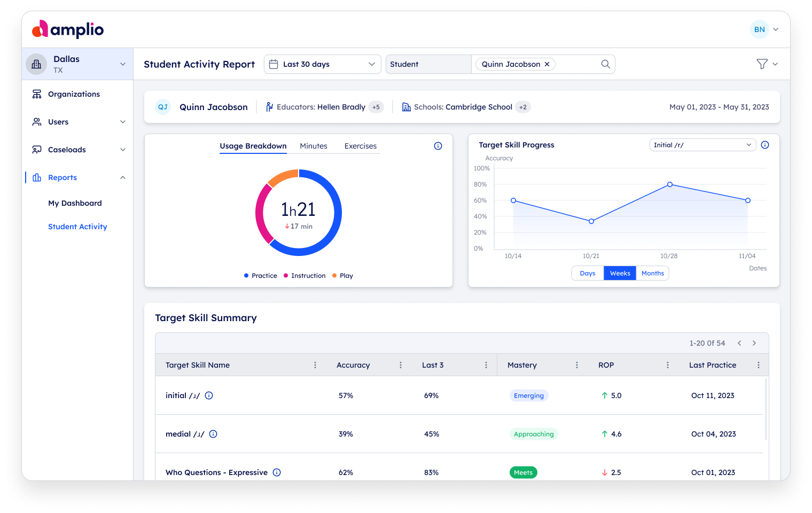Click the Emerging mastery badge
The height and width of the screenshot is (513, 812).
click(529, 395)
